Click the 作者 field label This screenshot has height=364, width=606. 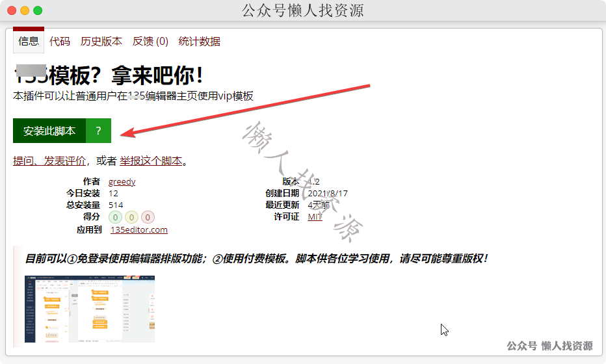(x=92, y=181)
